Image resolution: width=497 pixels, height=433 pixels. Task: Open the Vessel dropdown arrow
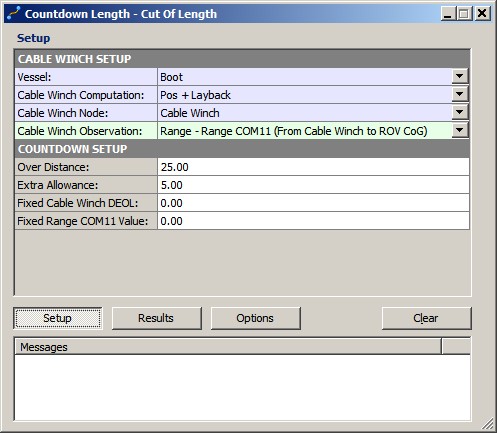tap(460, 77)
